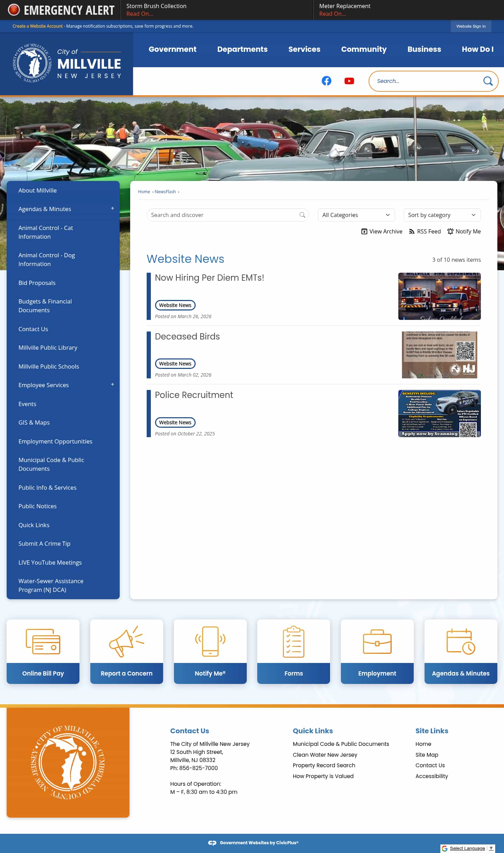The image size is (504, 853).
Task: Open the Deceased Birds article
Action: point(187,336)
